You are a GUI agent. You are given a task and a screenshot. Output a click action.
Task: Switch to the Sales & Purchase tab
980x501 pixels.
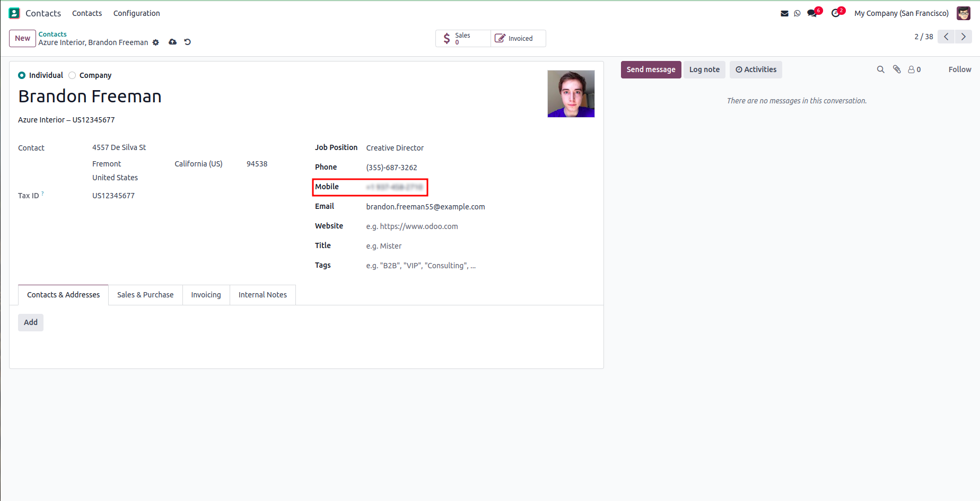tap(145, 295)
